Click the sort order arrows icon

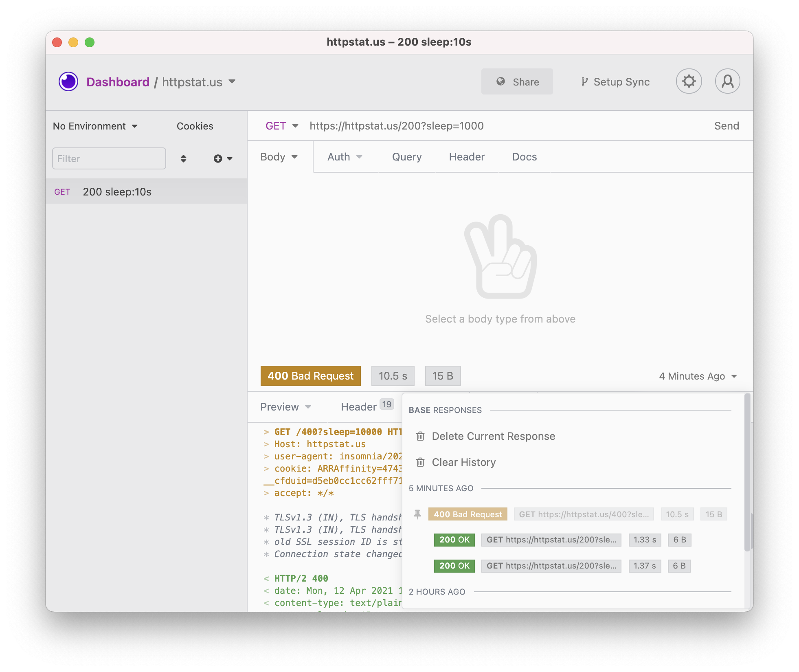click(183, 158)
